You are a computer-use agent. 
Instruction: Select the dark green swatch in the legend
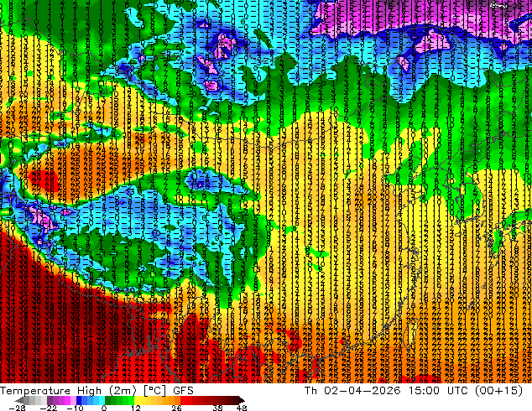coord(107,400)
